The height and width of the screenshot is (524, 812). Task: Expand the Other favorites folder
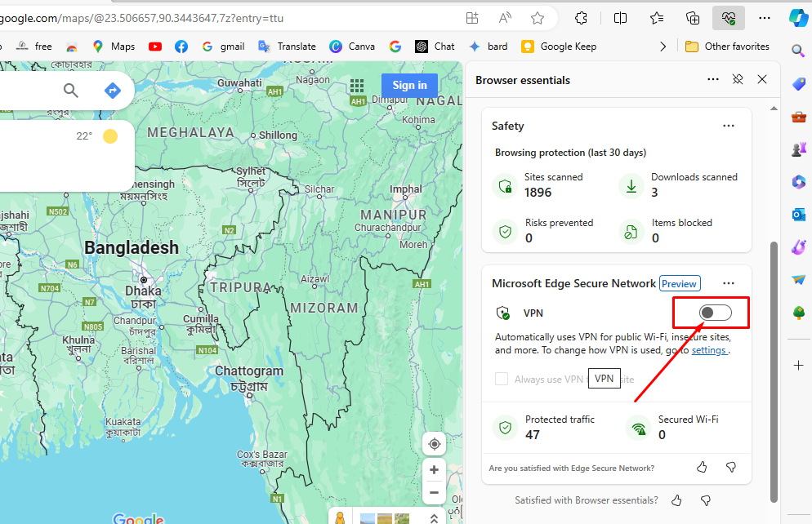[727, 47]
